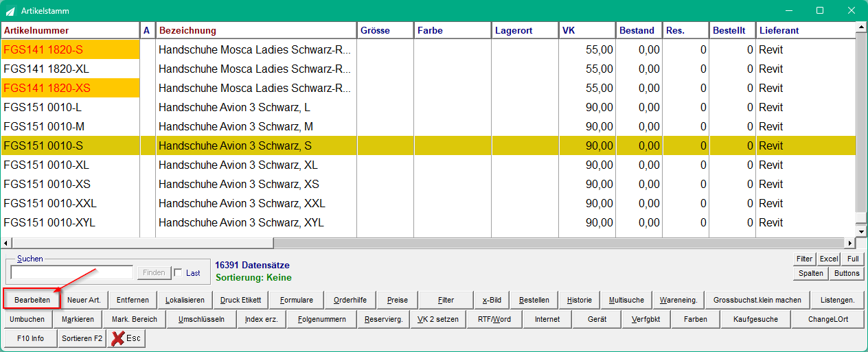Image resolution: width=868 pixels, height=352 pixels.
Task: Select row FGS141 1820-S
Action: point(429,49)
